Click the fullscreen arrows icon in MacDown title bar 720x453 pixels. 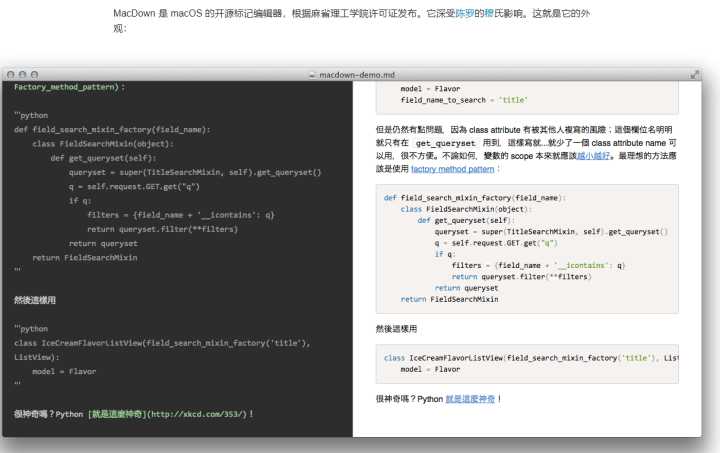694,74
